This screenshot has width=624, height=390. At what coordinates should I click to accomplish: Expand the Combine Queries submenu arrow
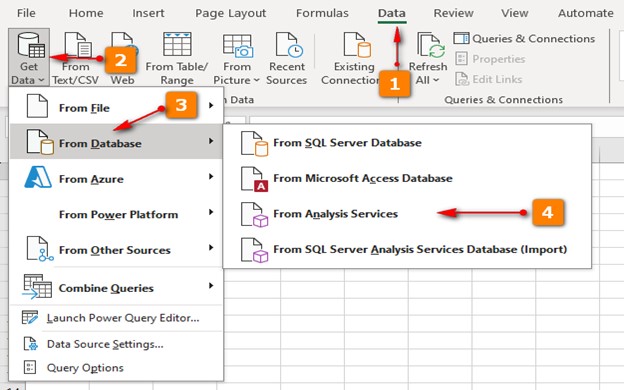tap(211, 286)
